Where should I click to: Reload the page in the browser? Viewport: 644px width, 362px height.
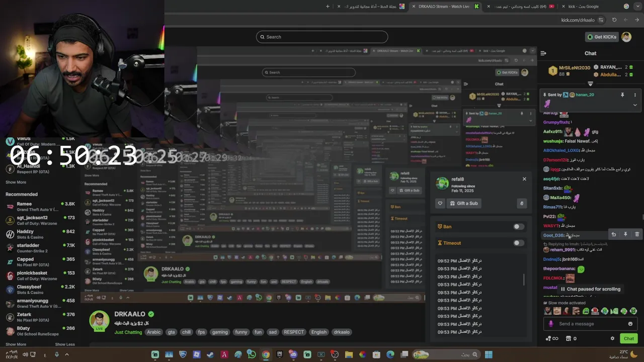click(614, 20)
